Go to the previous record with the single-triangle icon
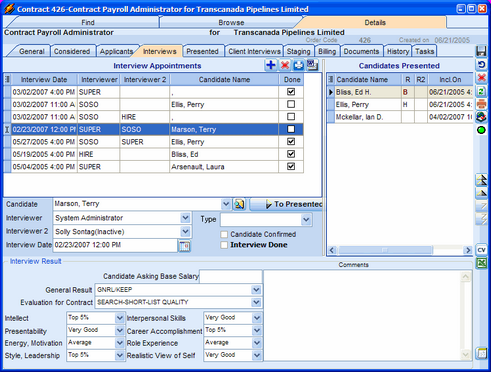 (x=481, y=193)
